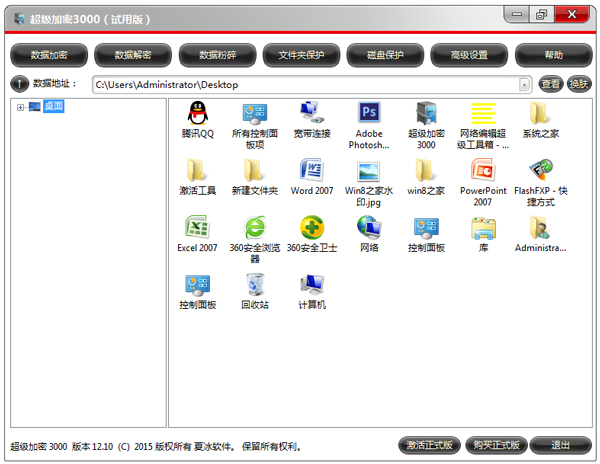Open the 腾讯QQ penguin icon
The height and width of the screenshot is (464, 600).
[197, 115]
